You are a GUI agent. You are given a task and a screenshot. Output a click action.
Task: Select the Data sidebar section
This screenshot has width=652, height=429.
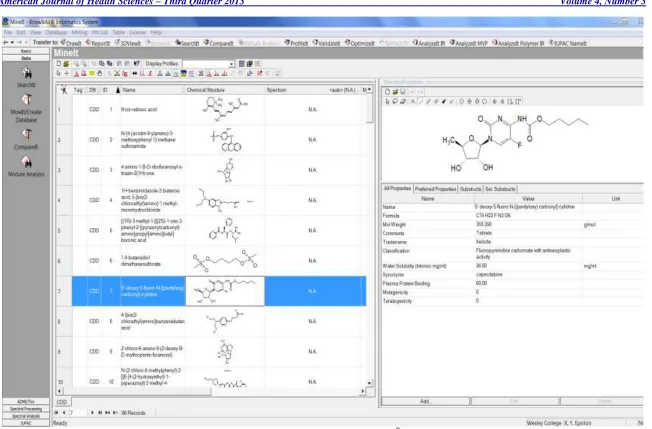coord(26,58)
